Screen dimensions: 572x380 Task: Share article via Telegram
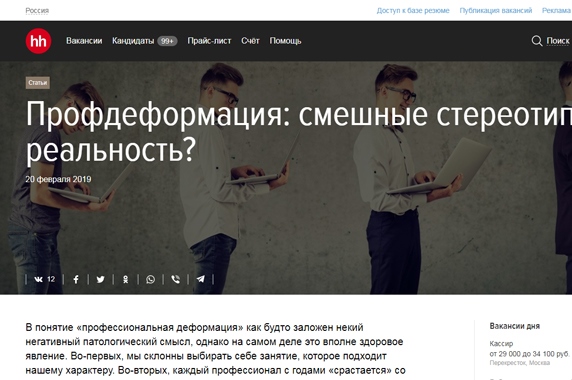click(200, 279)
